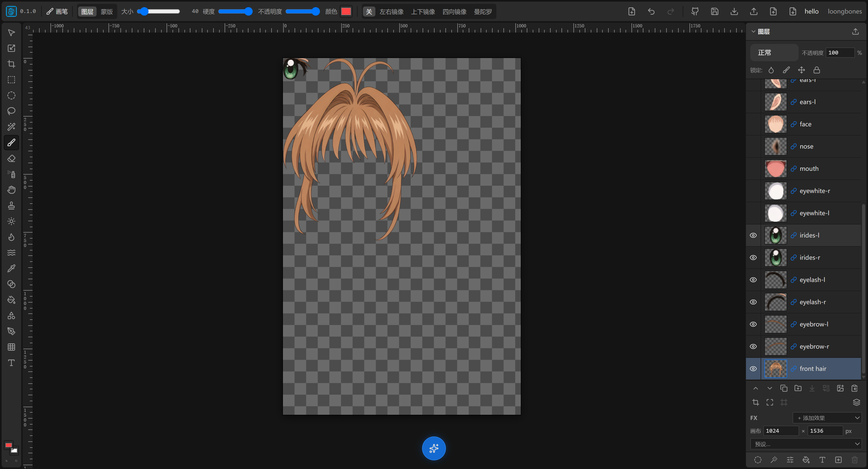Pick the elliptical selection tool
868x469 pixels.
11,96
